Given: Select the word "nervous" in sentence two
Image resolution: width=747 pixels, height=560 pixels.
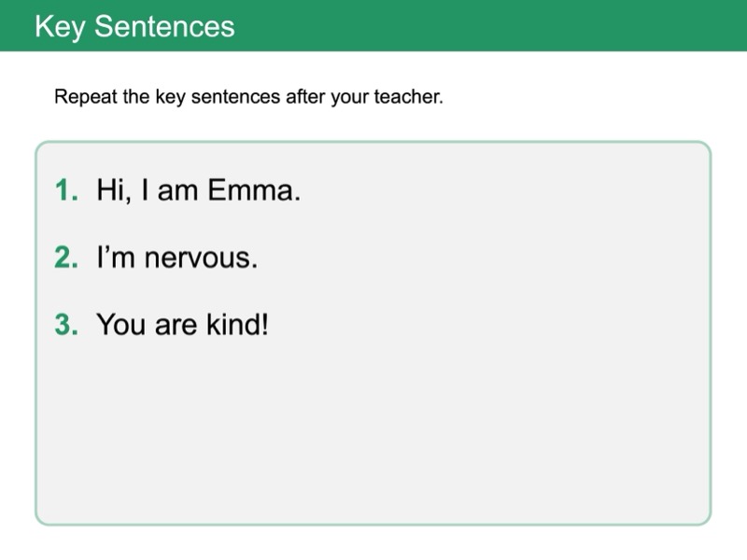Looking at the screenshot, I should click(x=196, y=259).
